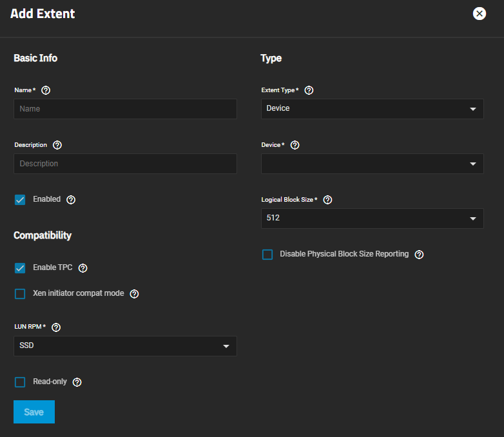
Task: Check the Read-only checkbox
Action: pyautogui.click(x=20, y=382)
